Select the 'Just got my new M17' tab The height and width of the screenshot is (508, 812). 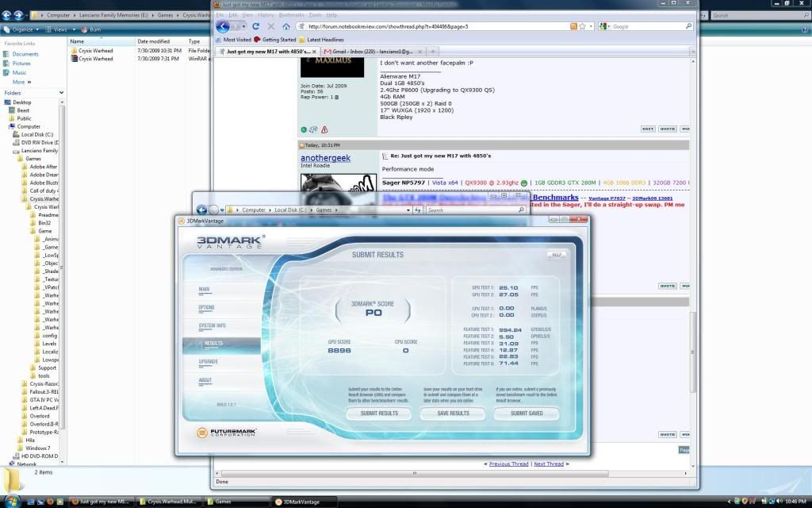pos(267,52)
